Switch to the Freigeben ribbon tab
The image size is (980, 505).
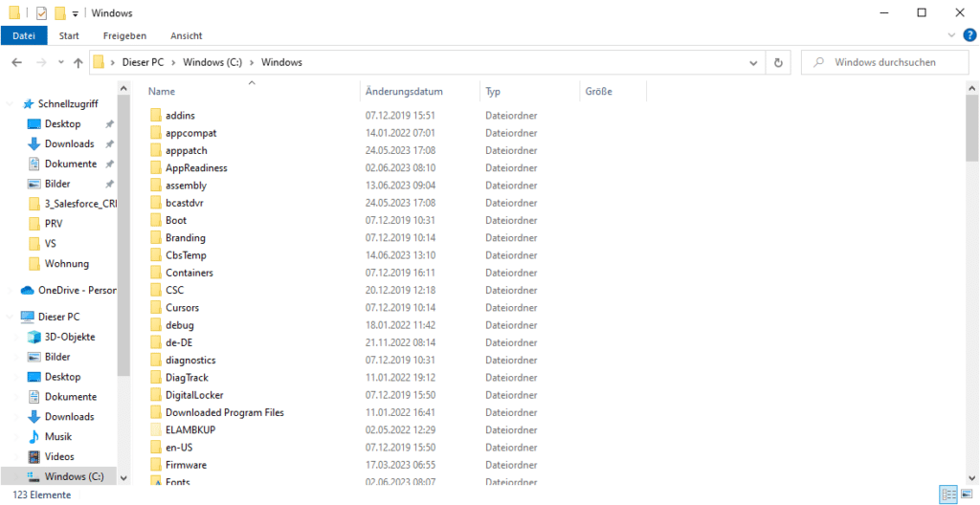(x=124, y=35)
